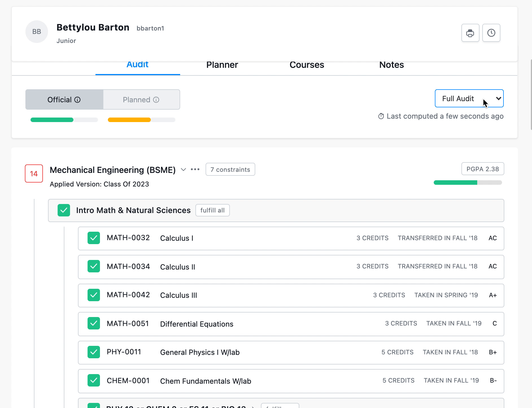This screenshot has height=408, width=532.
Task: Click the A+ grade for Calculus III
Action: click(493, 295)
